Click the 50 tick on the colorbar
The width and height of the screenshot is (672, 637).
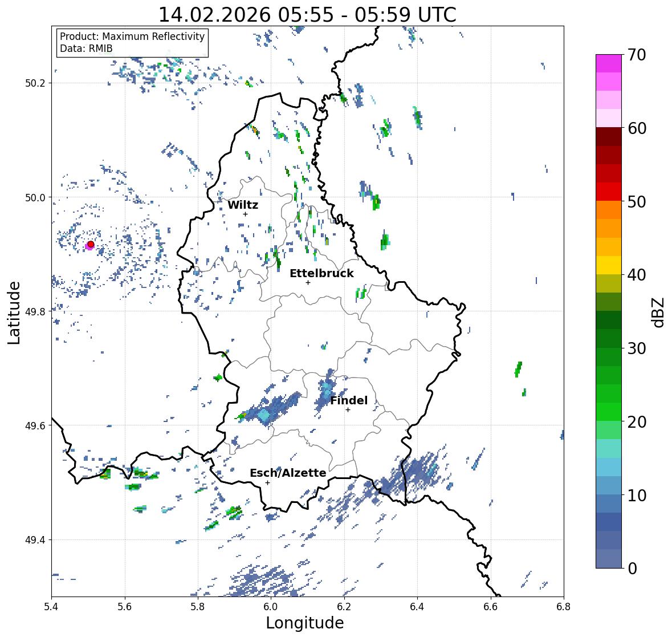[637, 201]
